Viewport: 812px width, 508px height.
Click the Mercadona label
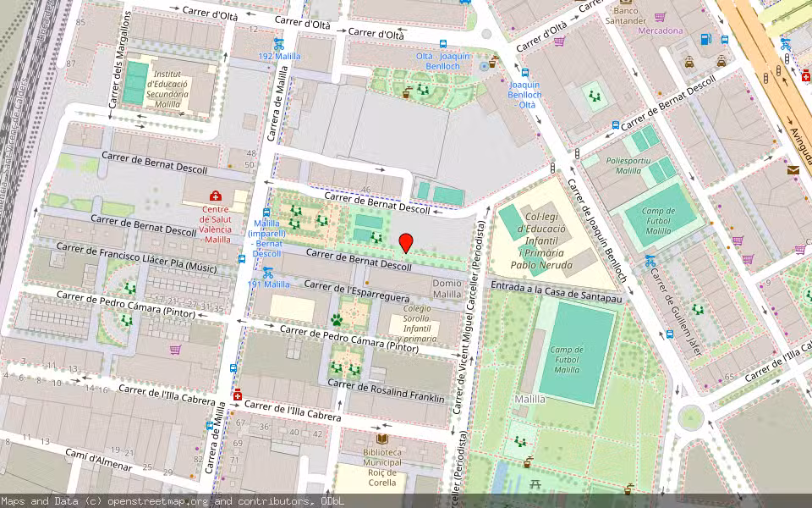pos(661,30)
